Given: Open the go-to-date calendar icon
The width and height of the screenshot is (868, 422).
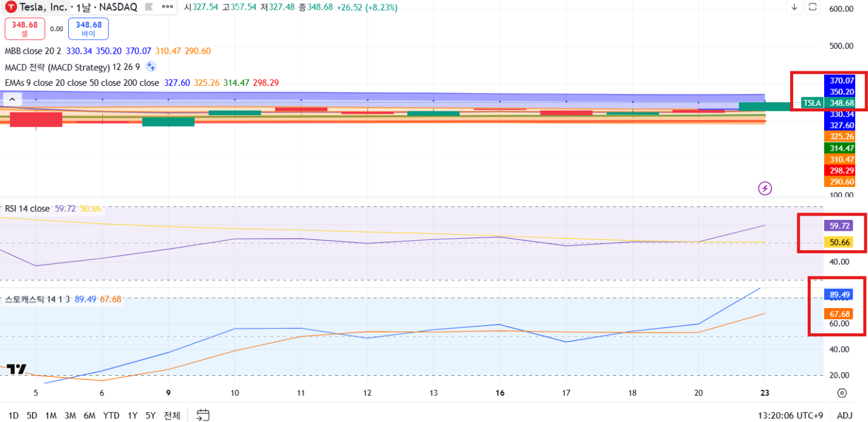Looking at the screenshot, I should click(203, 415).
